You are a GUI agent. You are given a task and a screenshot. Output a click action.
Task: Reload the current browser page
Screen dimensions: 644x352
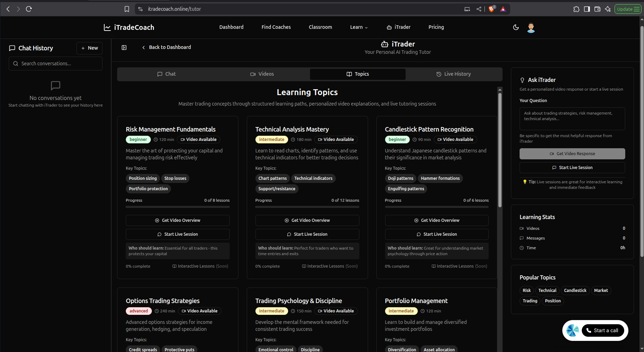coord(29,9)
